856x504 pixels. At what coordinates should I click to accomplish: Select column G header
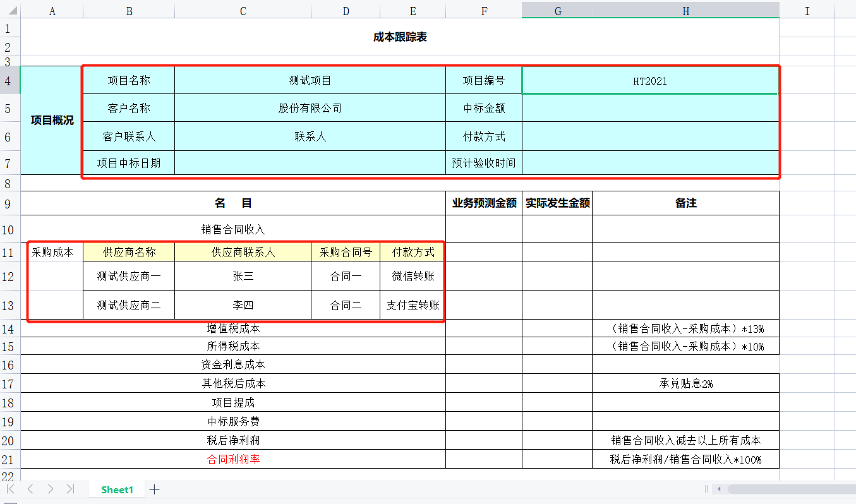point(557,11)
